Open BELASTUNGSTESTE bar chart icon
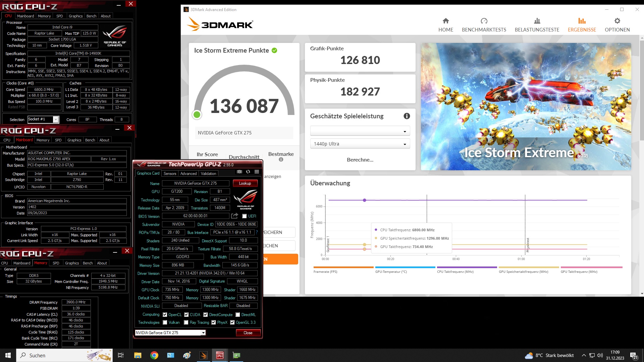Image resolution: width=644 pixels, height=362 pixels. pyautogui.click(x=537, y=21)
